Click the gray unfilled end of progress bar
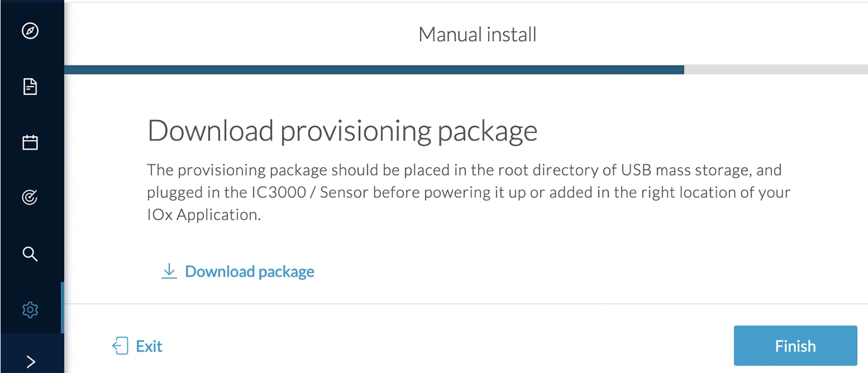The image size is (868, 373). click(776, 70)
